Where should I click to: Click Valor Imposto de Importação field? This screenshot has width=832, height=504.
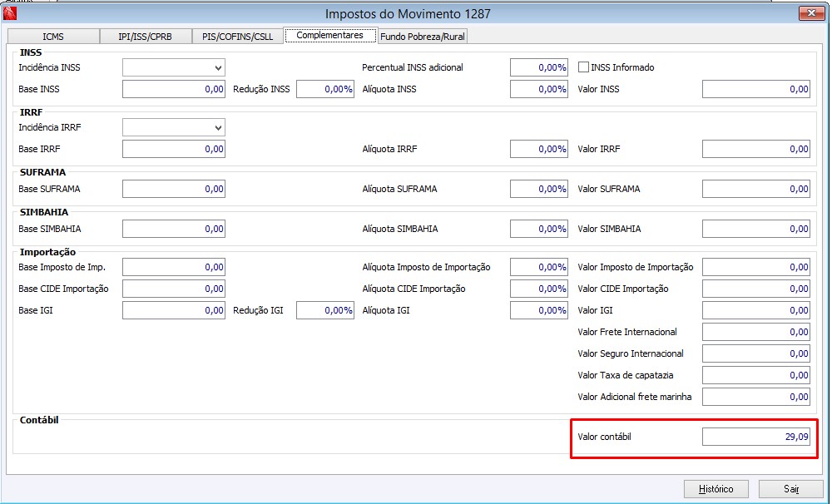pos(756,267)
